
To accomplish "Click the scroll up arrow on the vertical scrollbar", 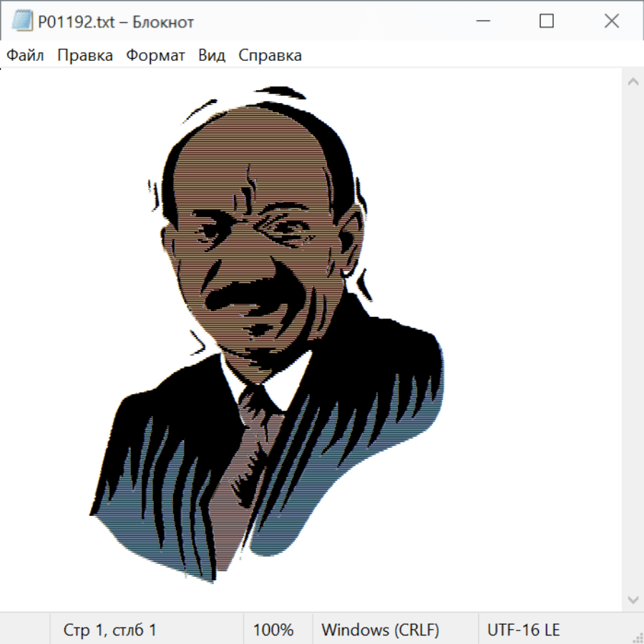I will [633, 82].
